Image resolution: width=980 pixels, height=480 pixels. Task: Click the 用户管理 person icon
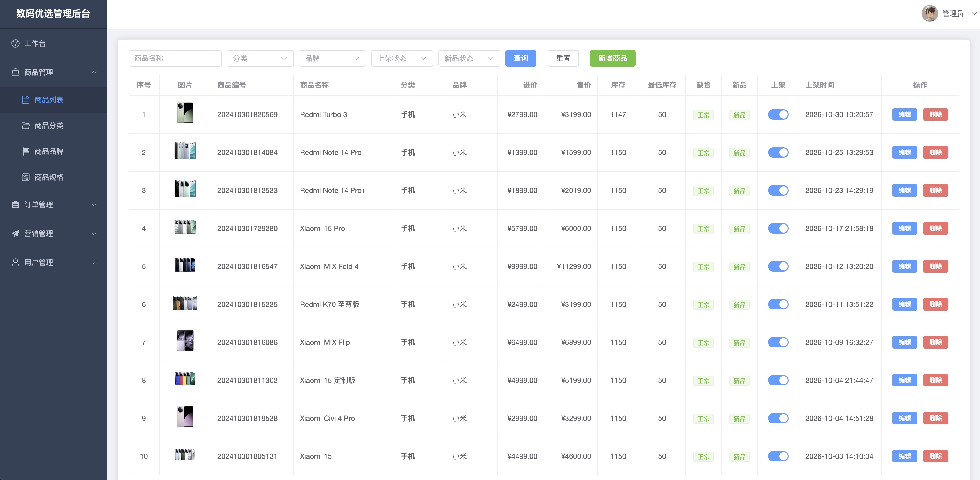(15, 263)
